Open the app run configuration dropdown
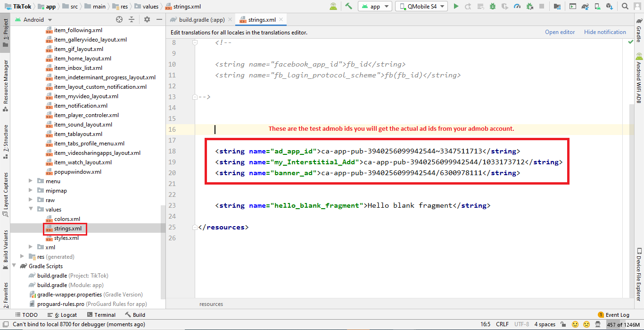 [375, 7]
